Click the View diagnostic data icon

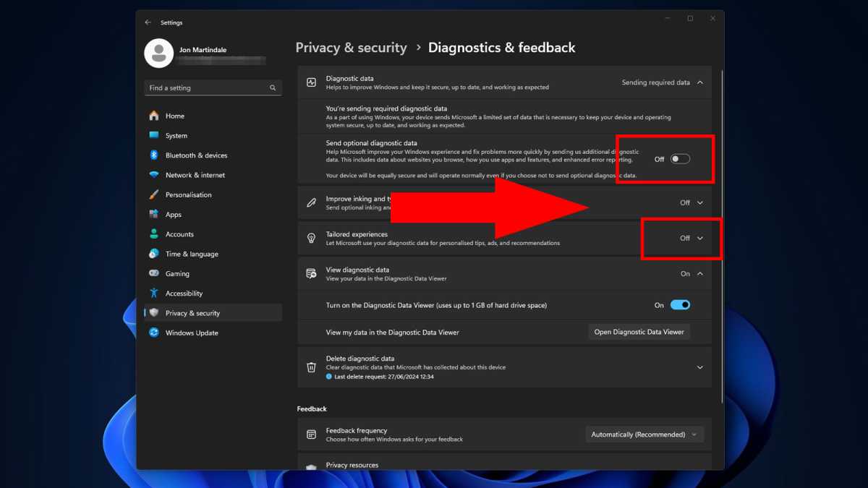pos(311,273)
